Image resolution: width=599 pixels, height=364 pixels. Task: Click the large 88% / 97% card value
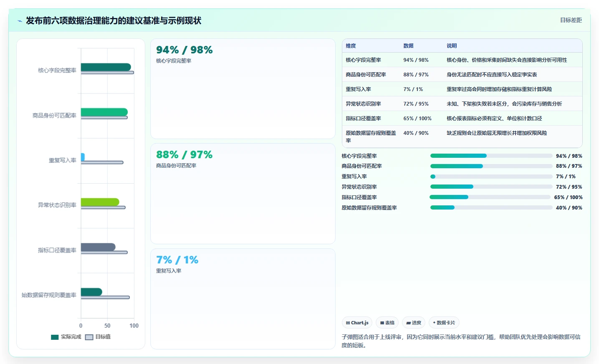click(184, 155)
